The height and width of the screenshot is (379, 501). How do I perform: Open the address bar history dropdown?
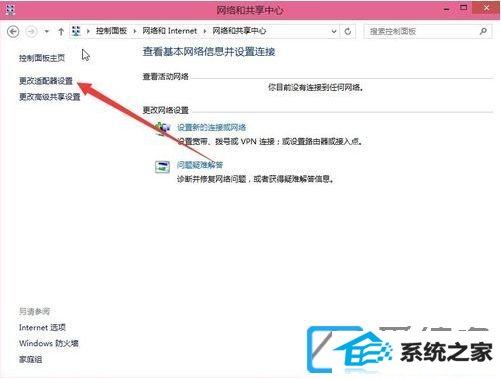pyautogui.click(x=334, y=31)
